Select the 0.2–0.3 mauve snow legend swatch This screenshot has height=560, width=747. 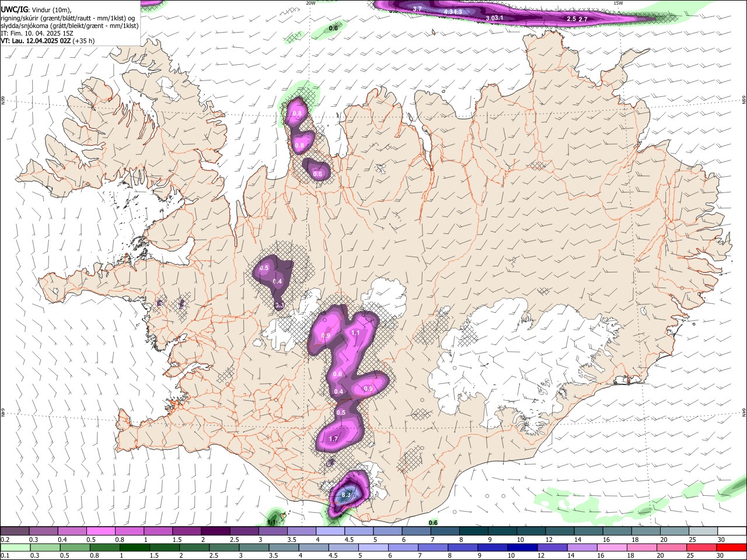pos(15,531)
